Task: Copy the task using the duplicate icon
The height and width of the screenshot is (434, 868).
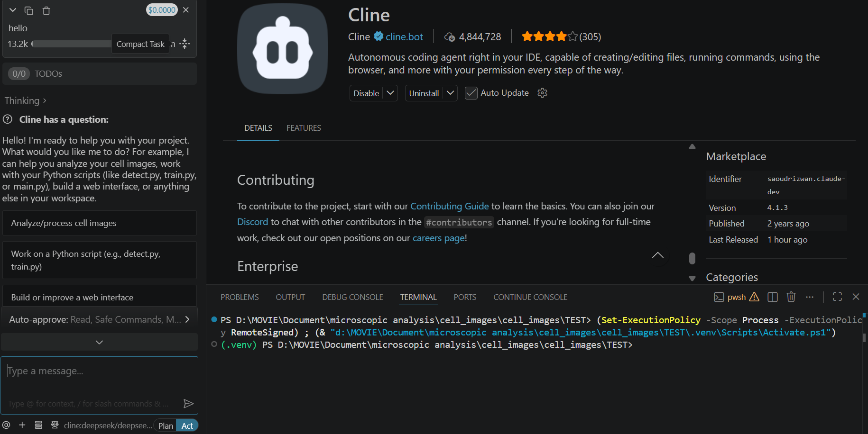Action: (x=29, y=10)
